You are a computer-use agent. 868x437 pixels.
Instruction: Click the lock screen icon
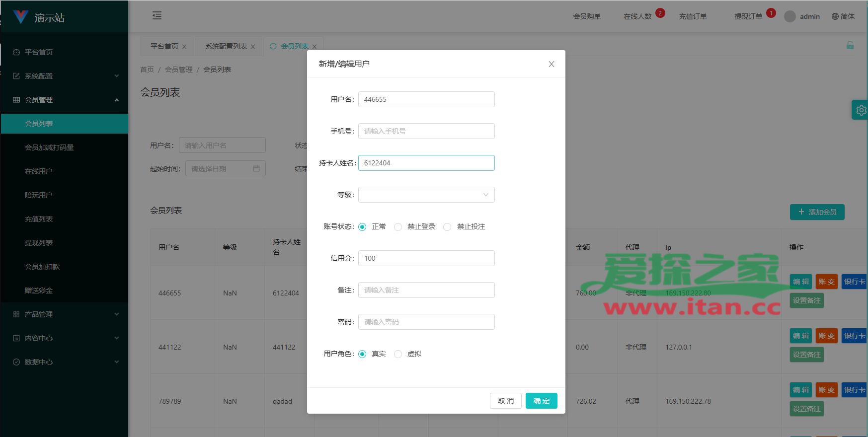pyautogui.click(x=850, y=46)
